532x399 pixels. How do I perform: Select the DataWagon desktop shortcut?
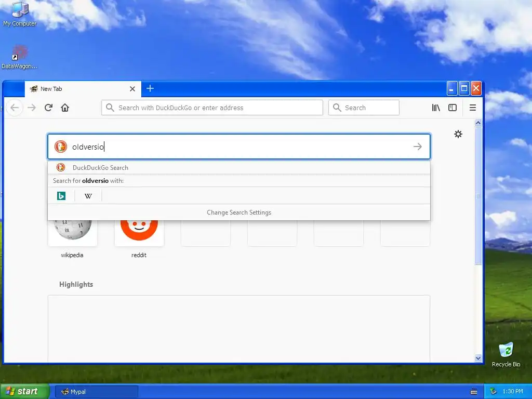[x=19, y=57]
